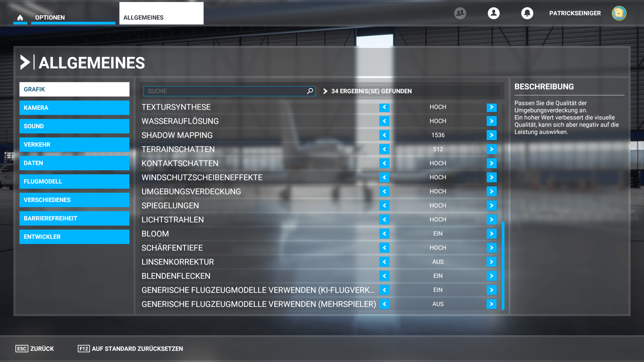Expand the 34 Ergebnis(se) gefunden chevron
The height and width of the screenshot is (362, 644).
[x=325, y=91]
